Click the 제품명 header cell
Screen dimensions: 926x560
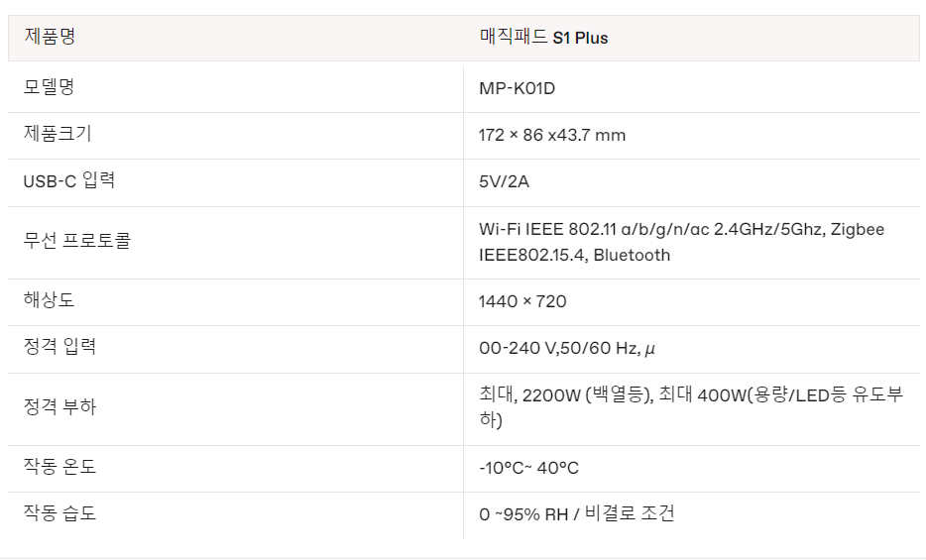[x=50, y=38]
